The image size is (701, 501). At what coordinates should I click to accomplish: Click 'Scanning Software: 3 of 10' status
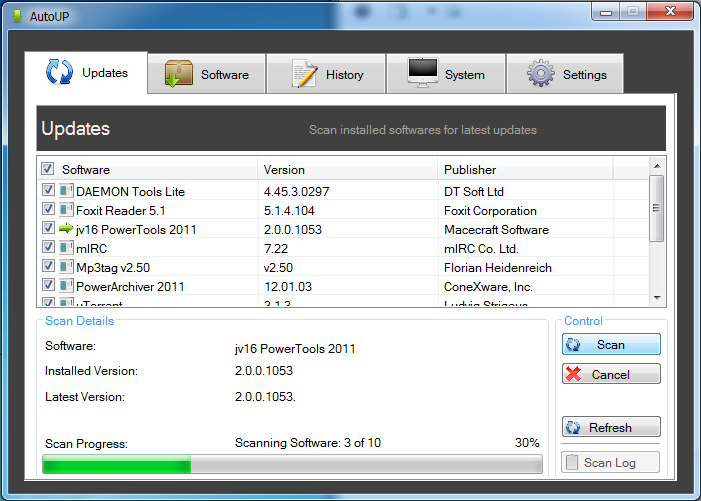pyautogui.click(x=308, y=443)
